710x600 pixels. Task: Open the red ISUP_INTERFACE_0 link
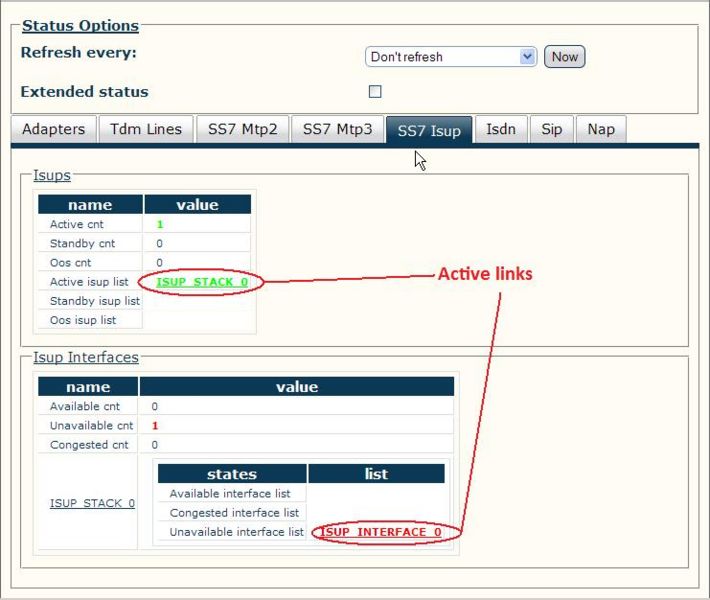point(380,532)
